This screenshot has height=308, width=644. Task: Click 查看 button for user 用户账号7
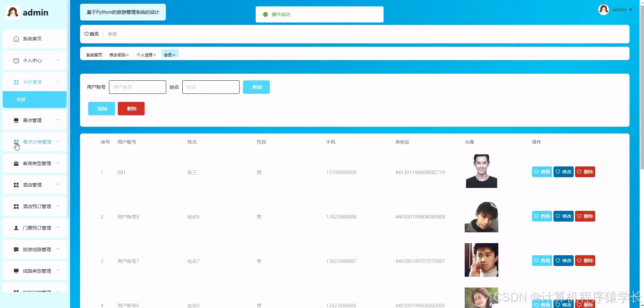(x=542, y=261)
